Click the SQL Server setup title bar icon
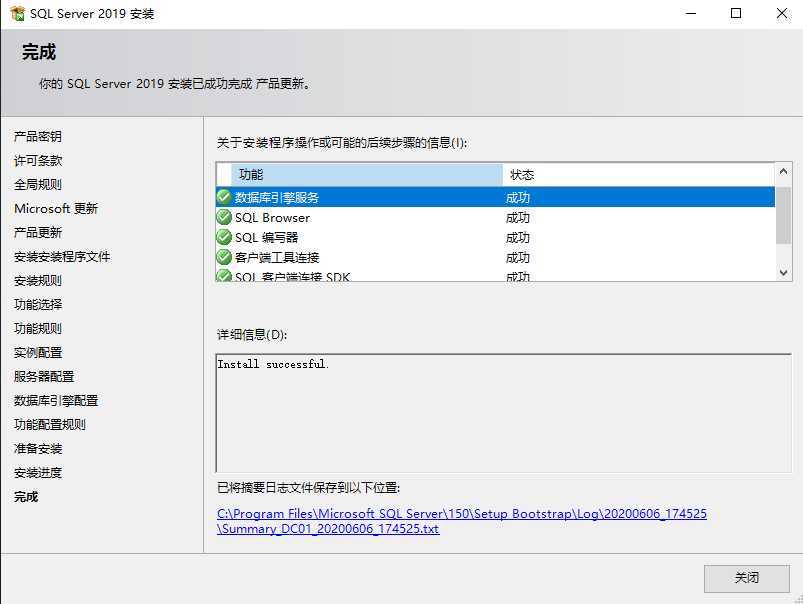The width and height of the screenshot is (803, 604). [x=17, y=13]
